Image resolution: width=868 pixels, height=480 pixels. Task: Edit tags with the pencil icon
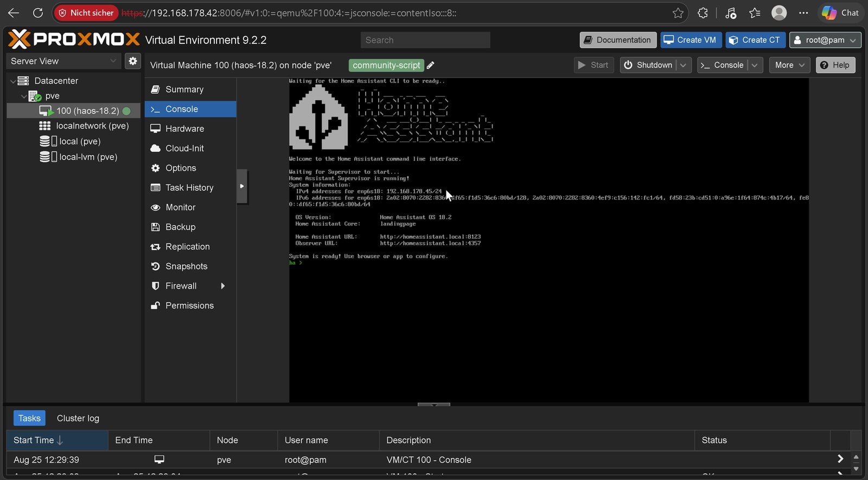(431, 65)
